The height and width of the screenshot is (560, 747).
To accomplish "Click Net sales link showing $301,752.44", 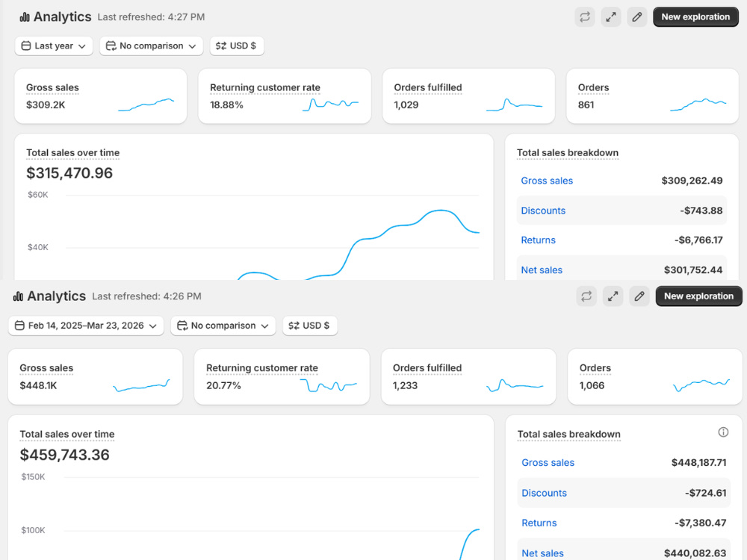I will point(542,270).
